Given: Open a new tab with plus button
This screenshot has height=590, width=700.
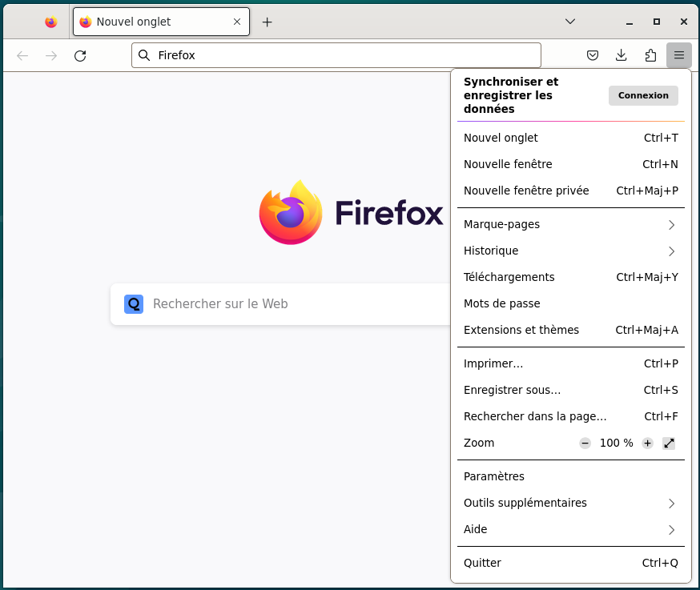Looking at the screenshot, I should click(x=267, y=22).
